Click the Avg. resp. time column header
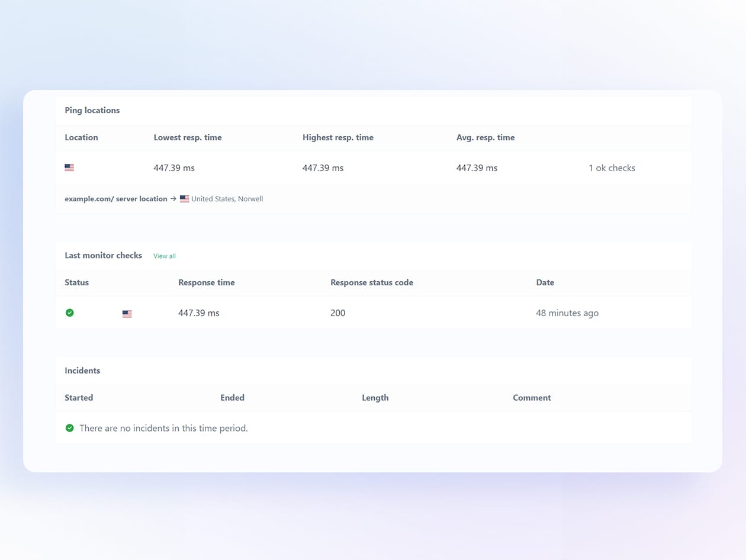746x560 pixels. point(485,137)
